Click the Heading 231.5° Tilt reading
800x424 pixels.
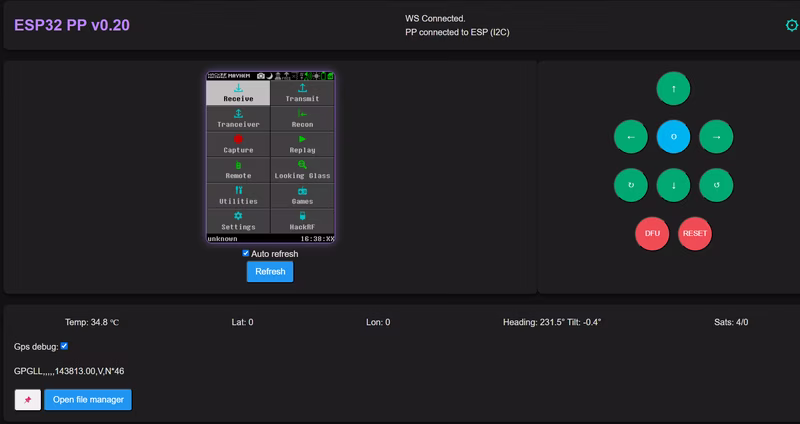tap(552, 322)
